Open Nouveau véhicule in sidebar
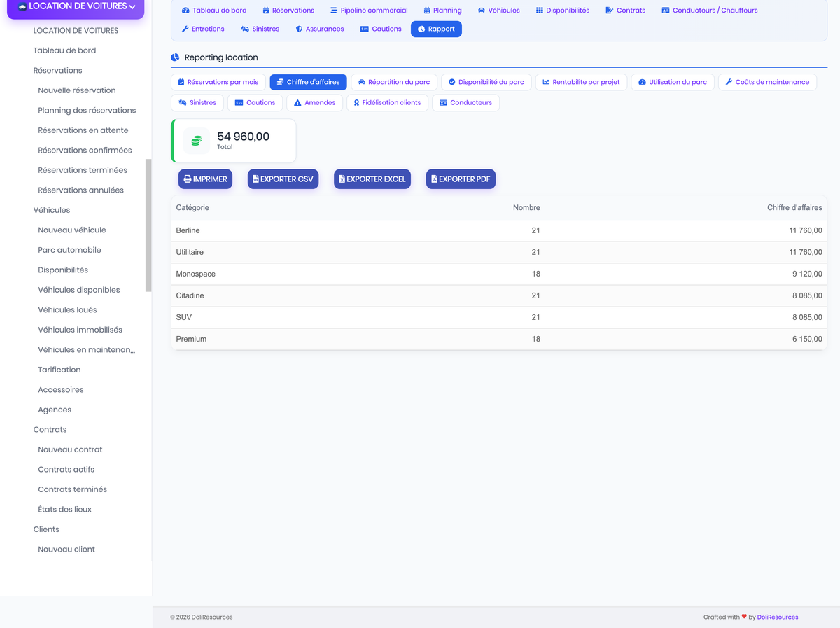Viewport: 840px width, 628px height. pyautogui.click(x=72, y=230)
